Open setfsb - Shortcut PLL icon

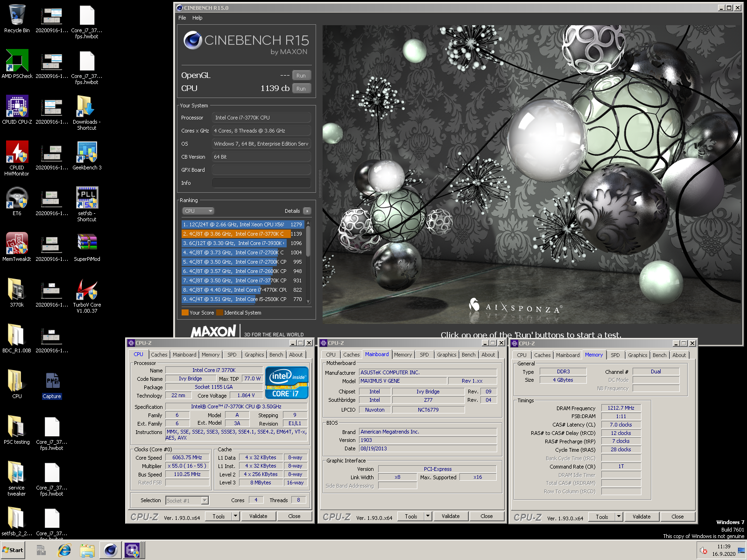[87, 204]
